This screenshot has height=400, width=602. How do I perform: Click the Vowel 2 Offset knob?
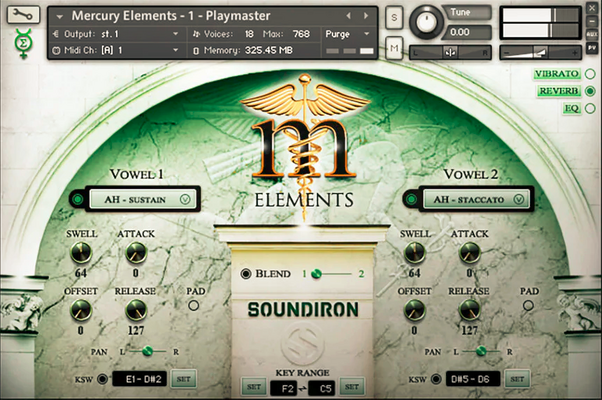415,310
